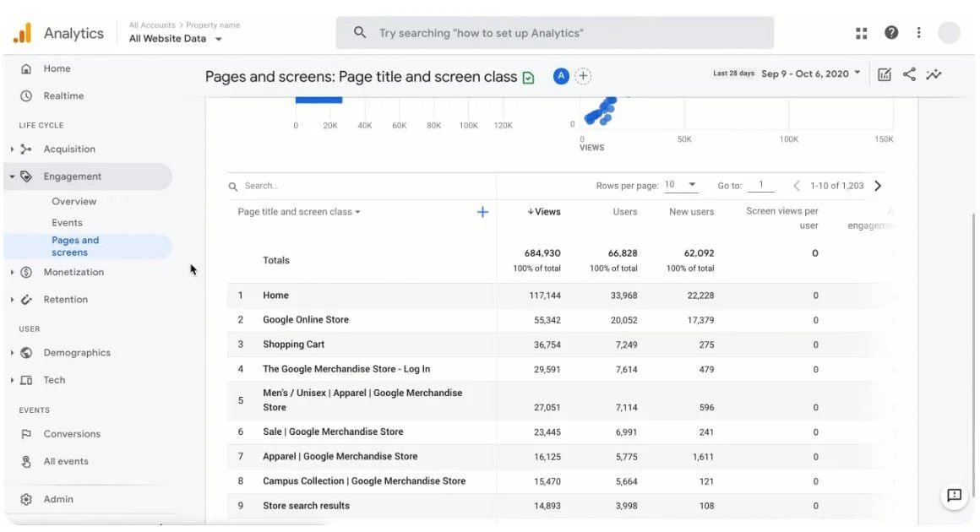Viewport: 980px width, 532px height.
Task: Open Page title and screen class dimension dropdown
Action: coord(299,212)
